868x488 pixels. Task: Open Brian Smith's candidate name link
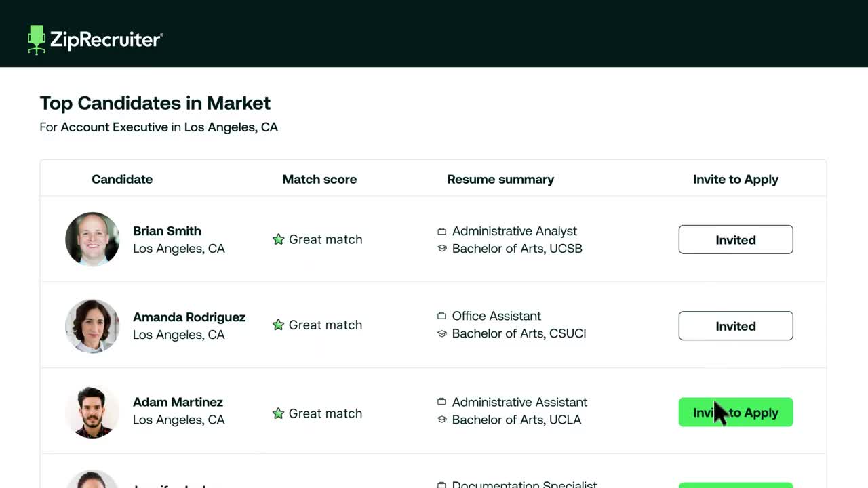click(167, 231)
